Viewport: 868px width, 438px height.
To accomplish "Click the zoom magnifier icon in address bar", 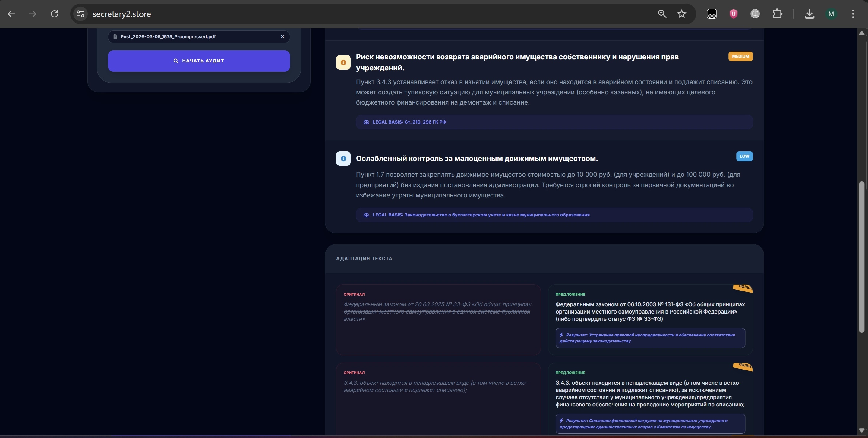I will pyautogui.click(x=662, y=14).
